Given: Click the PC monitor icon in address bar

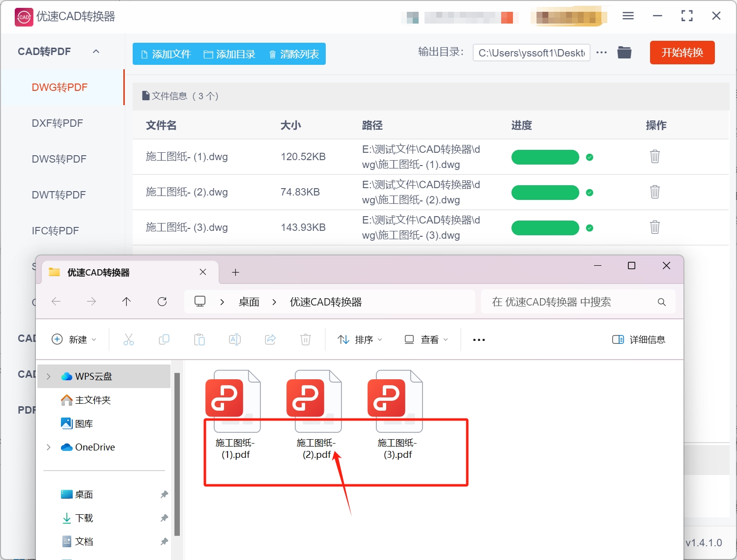Looking at the screenshot, I should 200,301.
